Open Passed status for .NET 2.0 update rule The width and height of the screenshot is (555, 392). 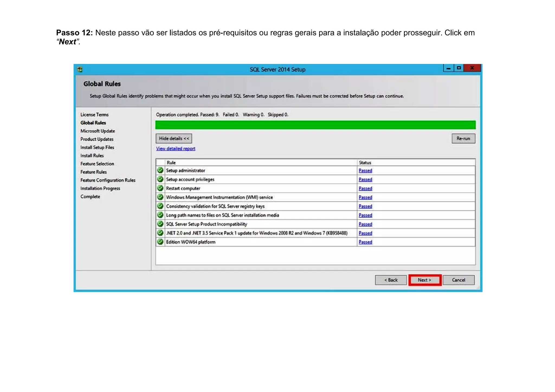[365, 233]
